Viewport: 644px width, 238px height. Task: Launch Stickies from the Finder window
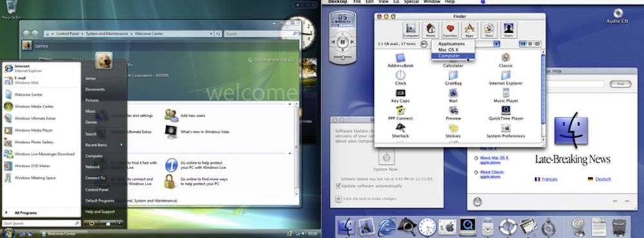pyautogui.click(x=453, y=131)
